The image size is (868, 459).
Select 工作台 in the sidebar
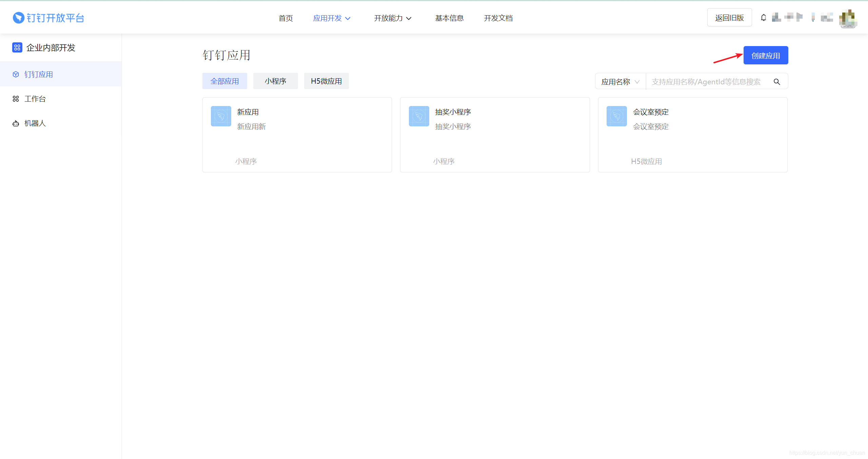(61, 99)
